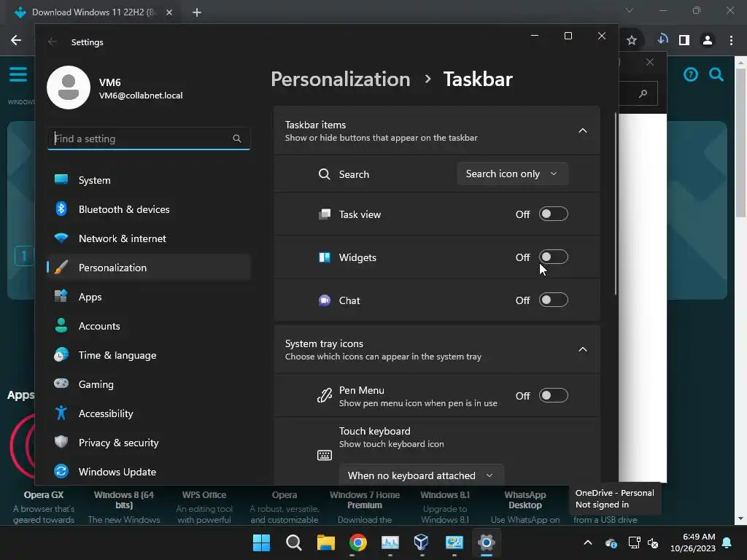
Task: Click Settings gear icon on taskbar
Action: [x=487, y=542]
